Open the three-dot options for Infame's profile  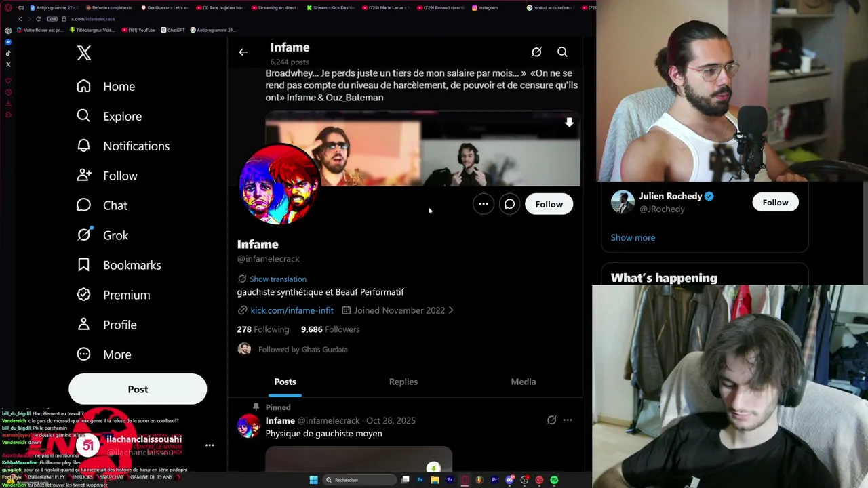[x=484, y=204]
